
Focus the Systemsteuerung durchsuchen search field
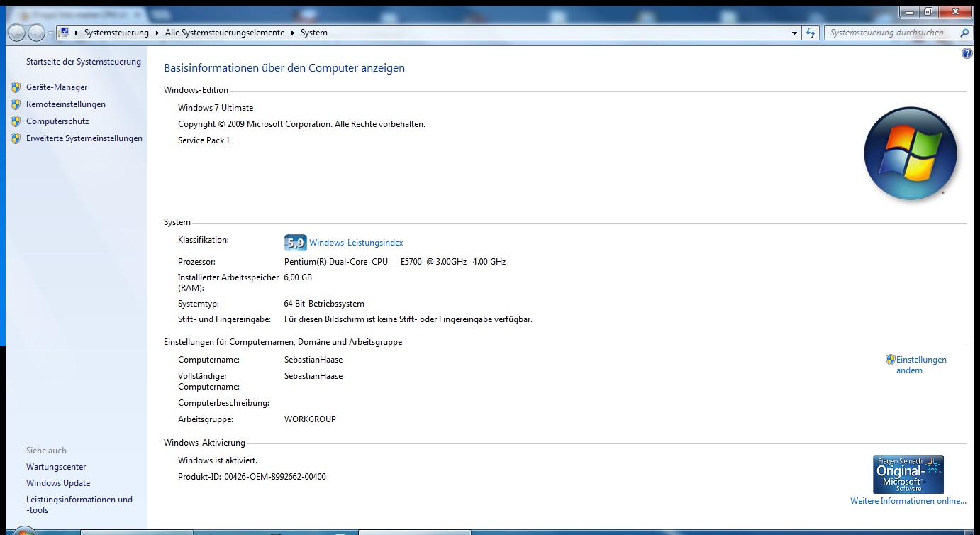(891, 33)
